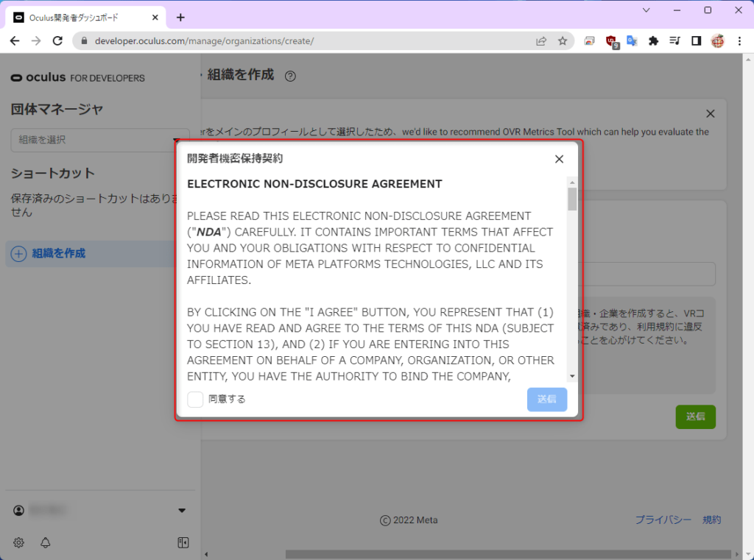754x560 pixels.
Task: Dismiss the OVR Metrics Tool banner
Action: tap(710, 113)
